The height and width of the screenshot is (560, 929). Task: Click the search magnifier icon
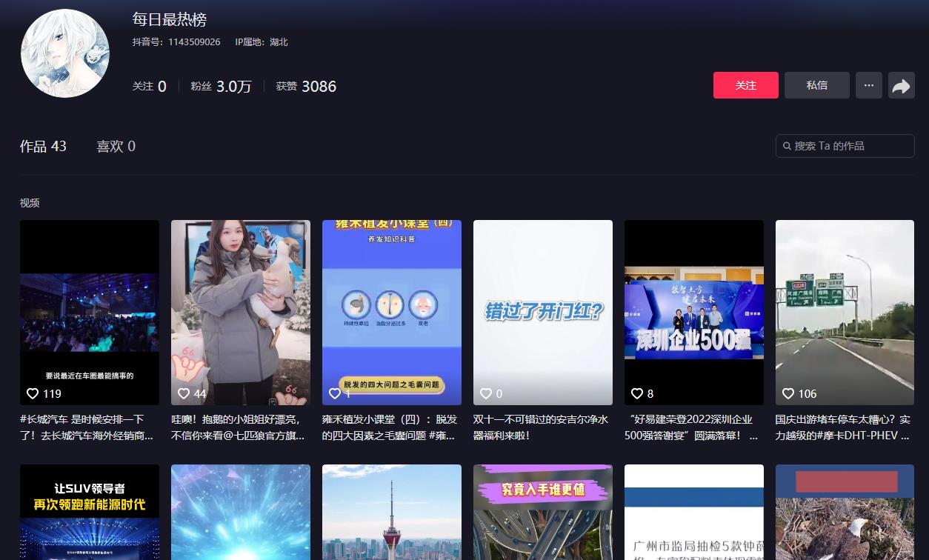click(x=786, y=146)
